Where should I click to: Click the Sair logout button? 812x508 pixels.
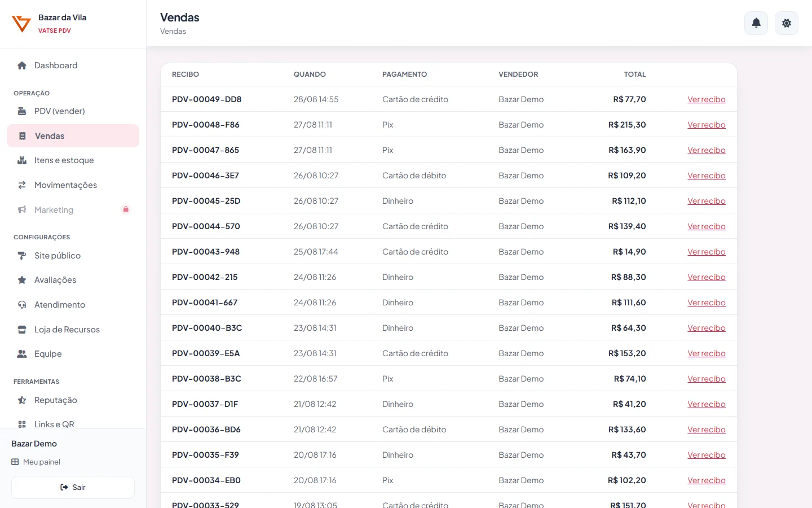point(73,487)
